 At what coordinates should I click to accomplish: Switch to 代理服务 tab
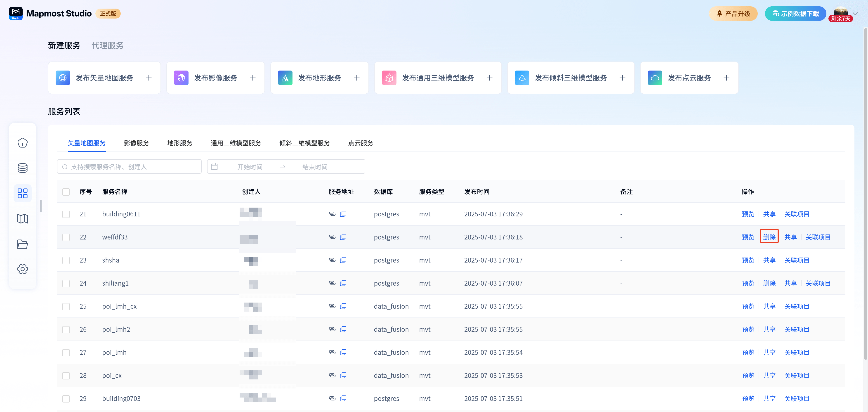[x=108, y=45]
